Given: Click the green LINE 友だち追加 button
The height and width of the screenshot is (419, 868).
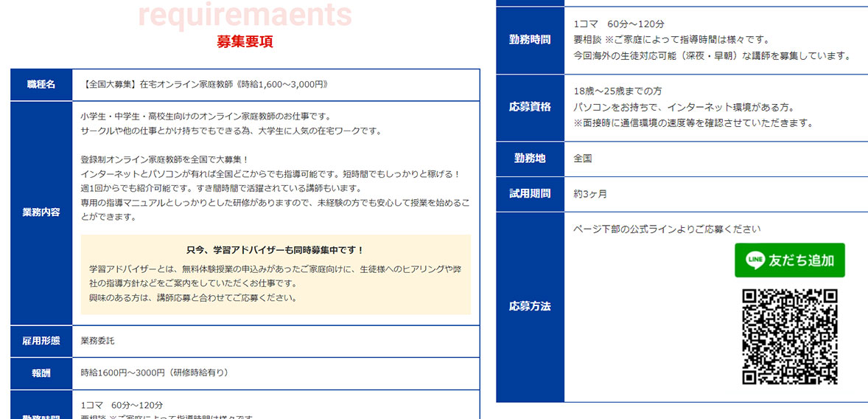Looking at the screenshot, I should (789, 260).
